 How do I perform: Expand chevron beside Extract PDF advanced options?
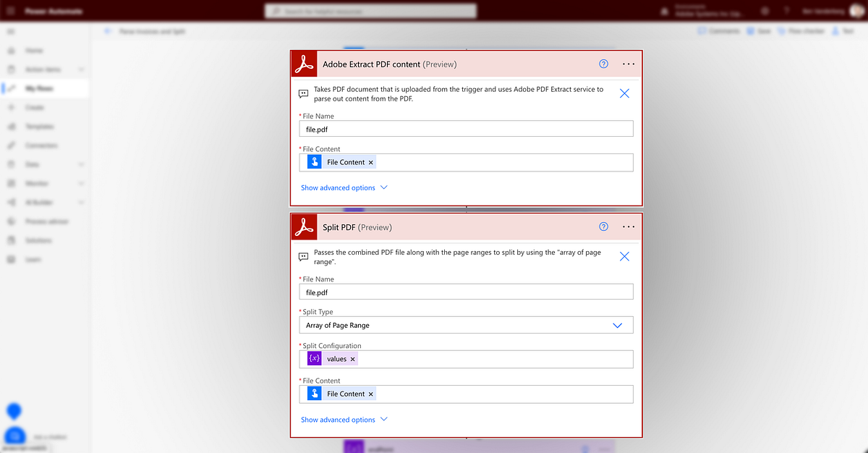[x=384, y=187]
